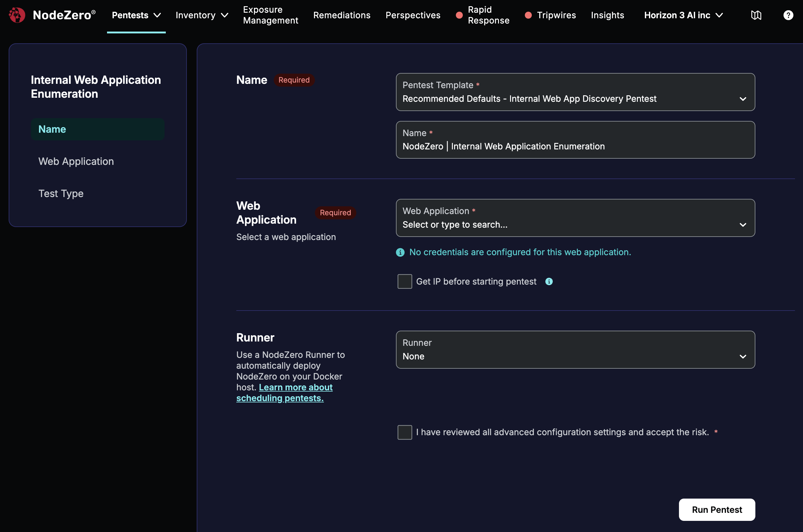Go to Exposure Management

point(270,15)
